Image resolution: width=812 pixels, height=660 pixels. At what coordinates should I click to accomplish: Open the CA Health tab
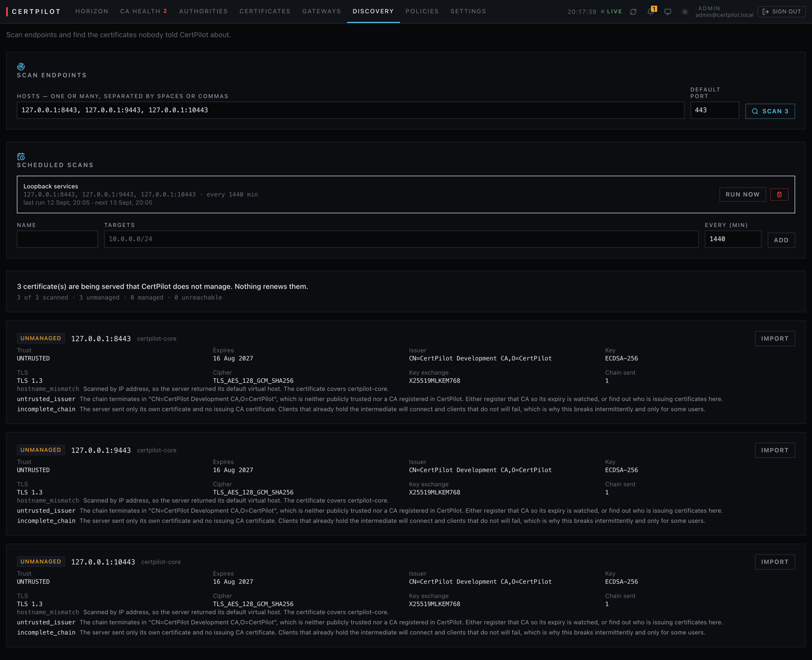[144, 11]
